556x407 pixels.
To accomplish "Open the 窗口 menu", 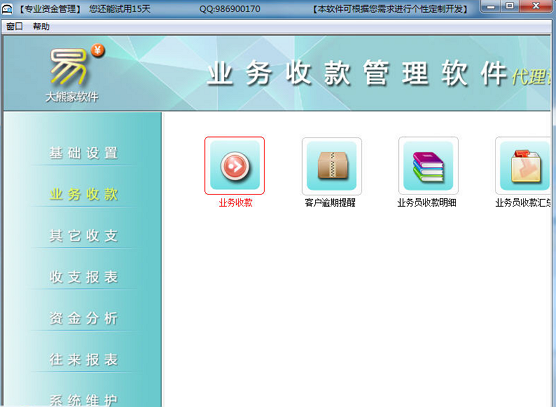I will click(x=15, y=26).
